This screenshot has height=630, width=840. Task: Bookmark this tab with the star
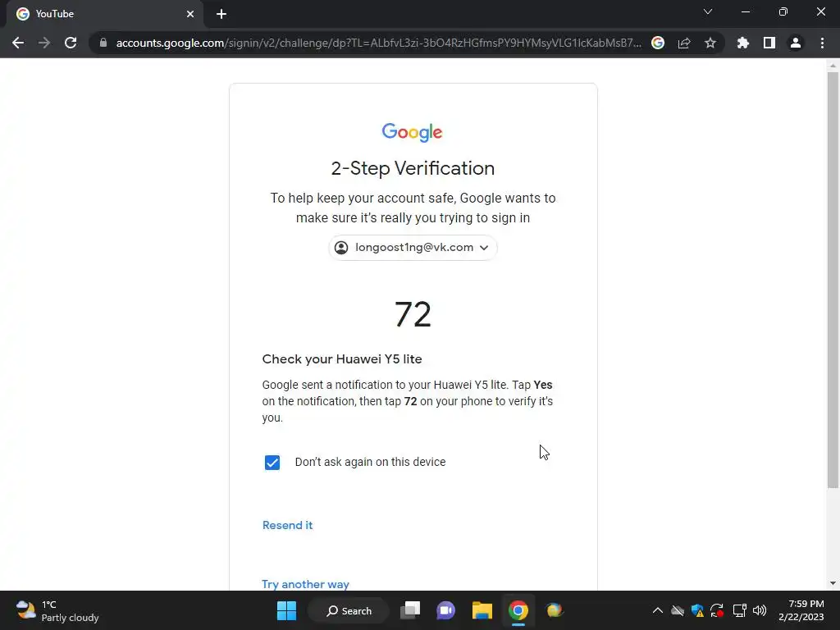tap(710, 43)
